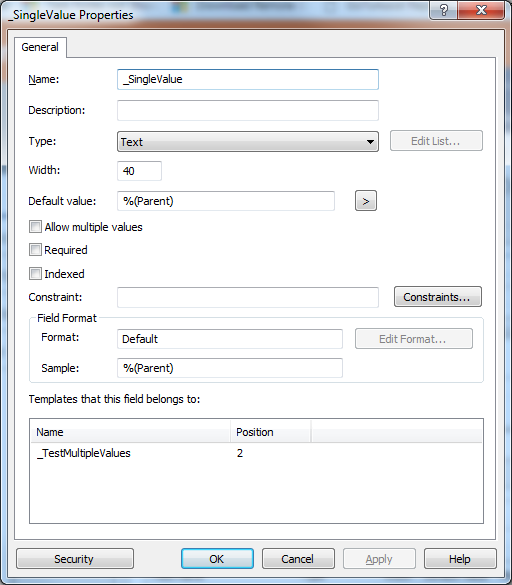This screenshot has width=512, height=585.
Task: Select the General tab
Action: (40, 47)
